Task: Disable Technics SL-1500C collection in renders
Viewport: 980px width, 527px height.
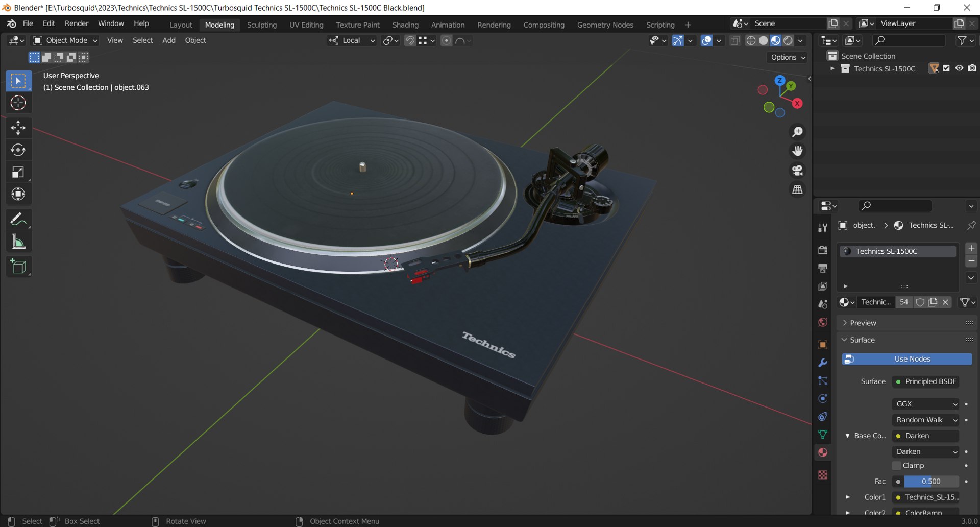Action: pyautogui.click(x=972, y=68)
